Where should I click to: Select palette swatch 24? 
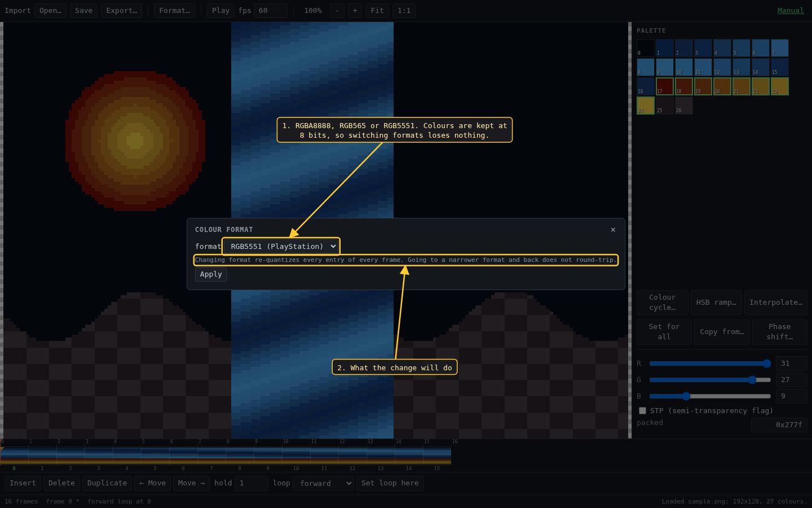click(x=646, y=106)
